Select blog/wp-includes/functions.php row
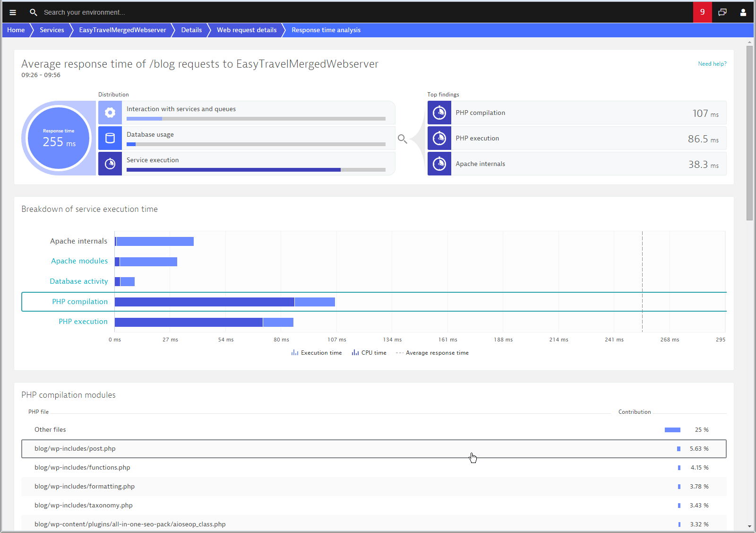Image resolution: width=756 pixels, height=533 pixels. [374, 468]
